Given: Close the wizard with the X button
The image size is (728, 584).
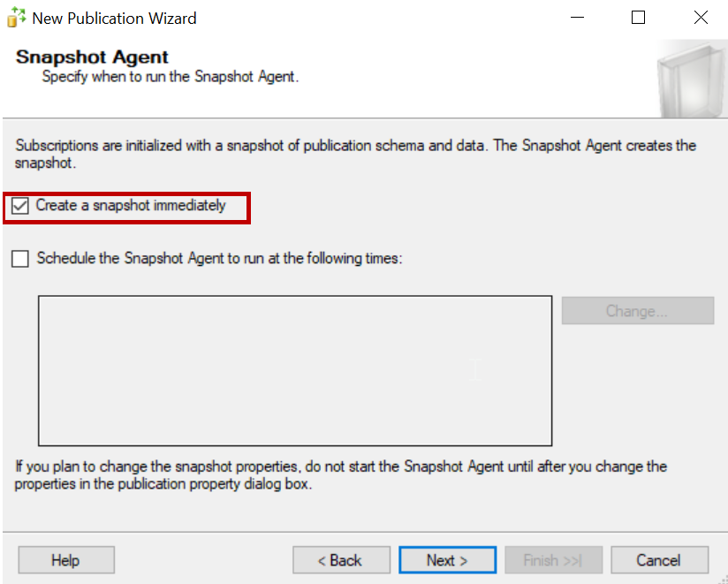Looking at the screenshot, I should [701, 18].
